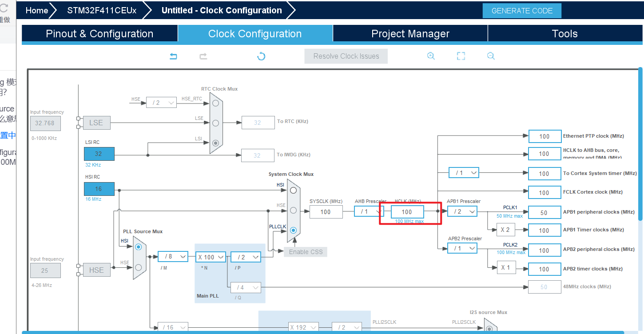Screen dimensions: 644x334
Task: Click the Resolve Clock Issues button
Action: tap(346, 56)
